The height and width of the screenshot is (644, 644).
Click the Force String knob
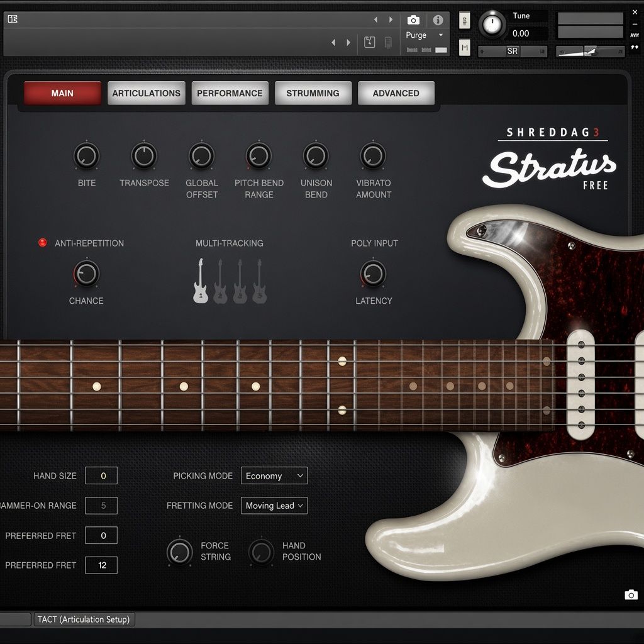click(179, 552)
